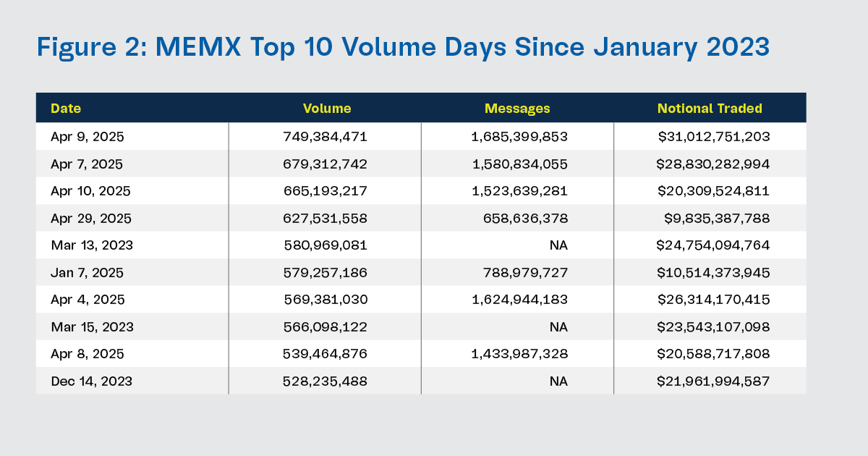Click notional value $21,961,994,587
Viewport: 868px width, 456px height.
(x=712, y=381)
